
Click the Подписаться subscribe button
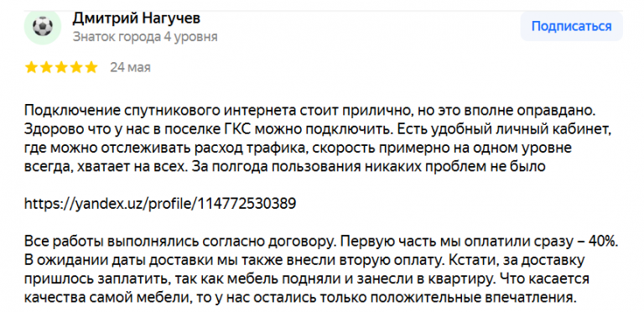571,26
